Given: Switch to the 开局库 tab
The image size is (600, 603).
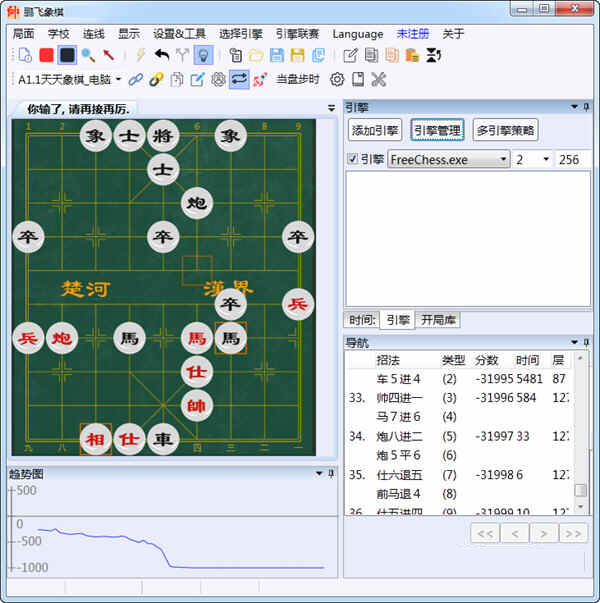Looking at the screenshot, I should coord(438,320).
